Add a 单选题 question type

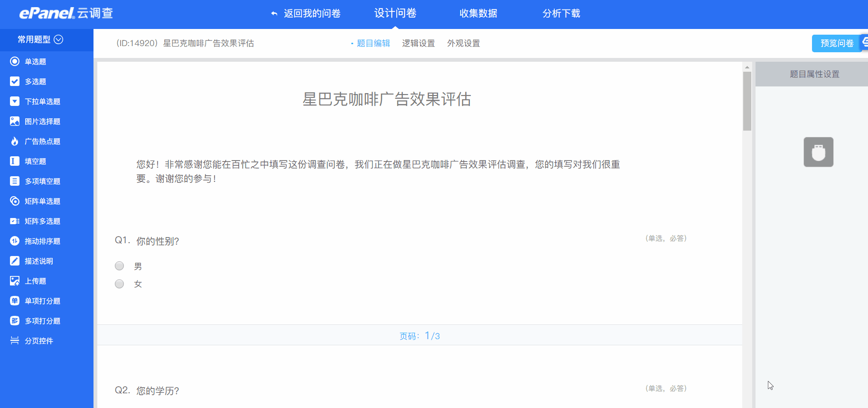click(35, 61)
